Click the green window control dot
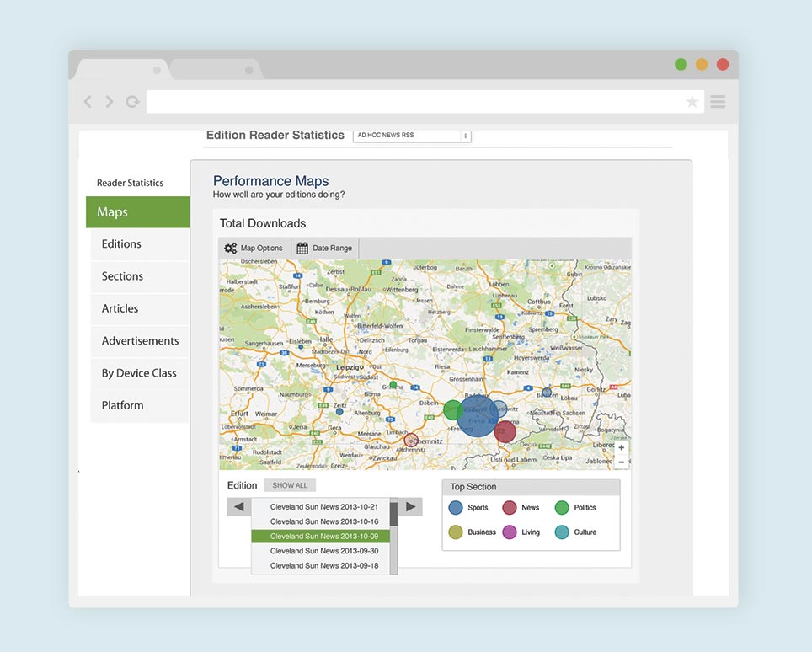The height and width of the screenshot is (652, 812). [x=681, y=64]
